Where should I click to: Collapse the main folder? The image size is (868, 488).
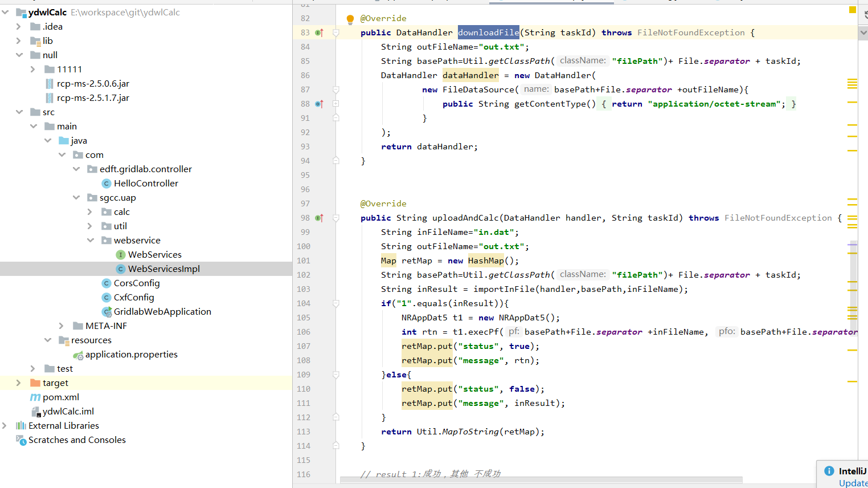click(33, 126)
